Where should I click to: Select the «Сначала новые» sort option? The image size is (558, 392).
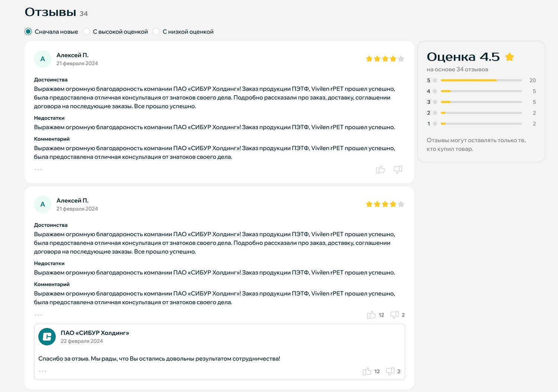pos(28,32)
